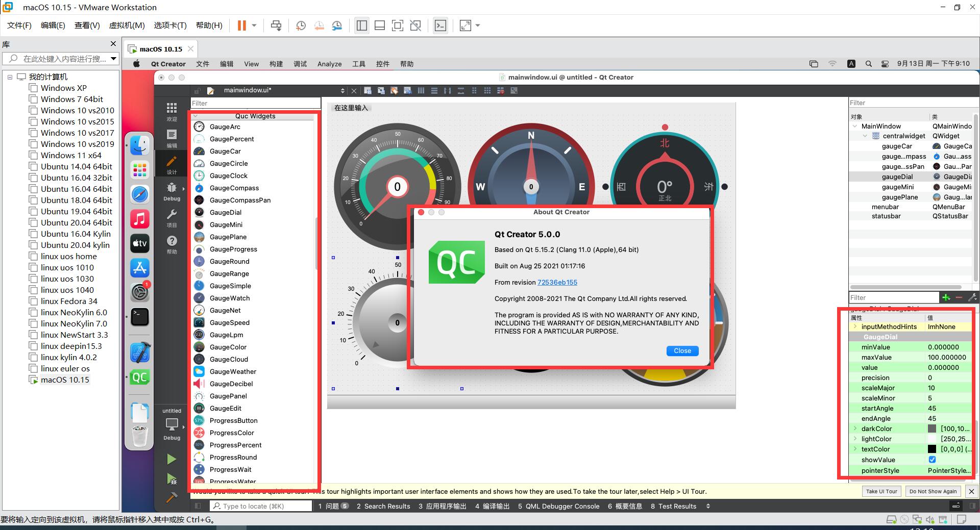Choose the GaugeCompass widget icon
This screenshot has height=530, width=980.
pos(199,188)
